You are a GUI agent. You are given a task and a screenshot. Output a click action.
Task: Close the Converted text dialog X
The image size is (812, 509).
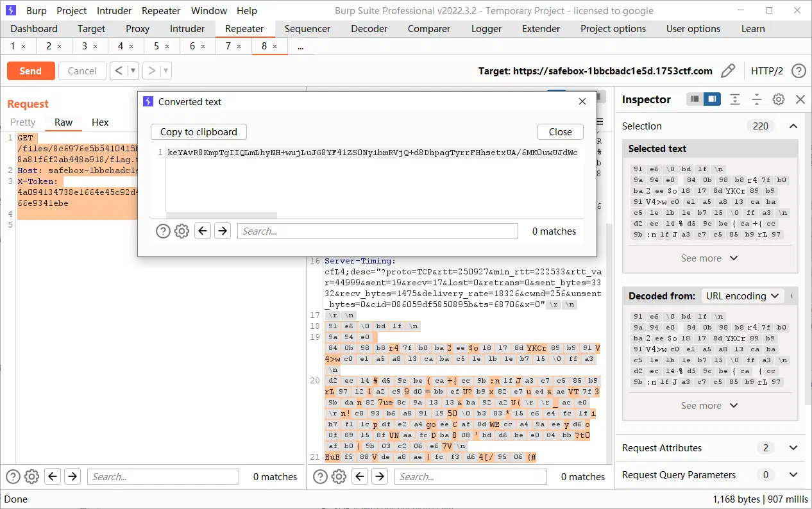[582, 101]
